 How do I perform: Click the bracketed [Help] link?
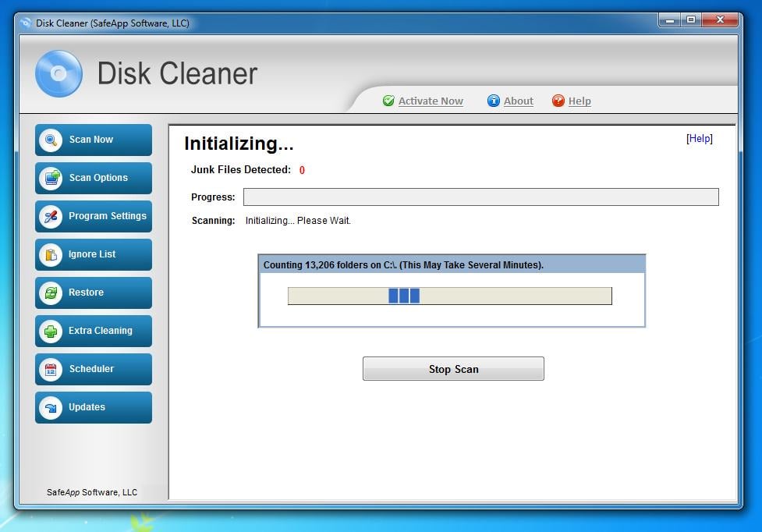tap(700, 139)
